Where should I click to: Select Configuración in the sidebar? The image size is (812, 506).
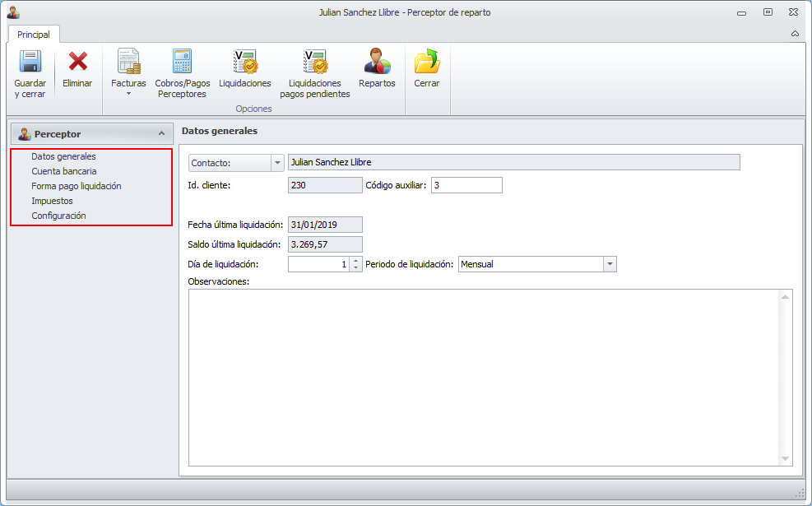59,216
